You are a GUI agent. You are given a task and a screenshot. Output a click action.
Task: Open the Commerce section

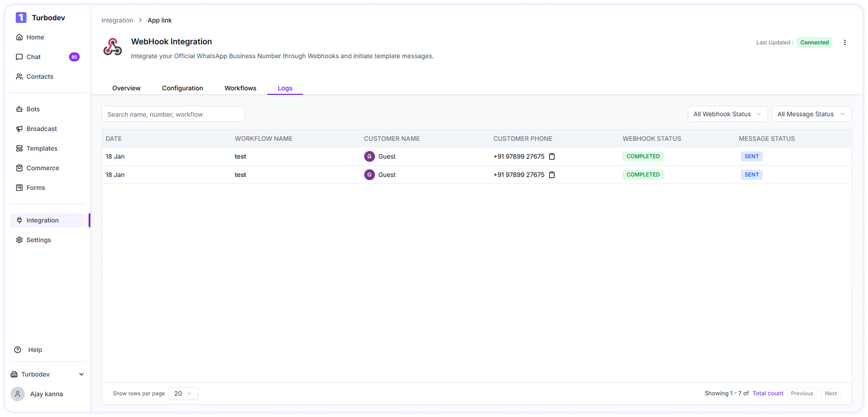42,168
